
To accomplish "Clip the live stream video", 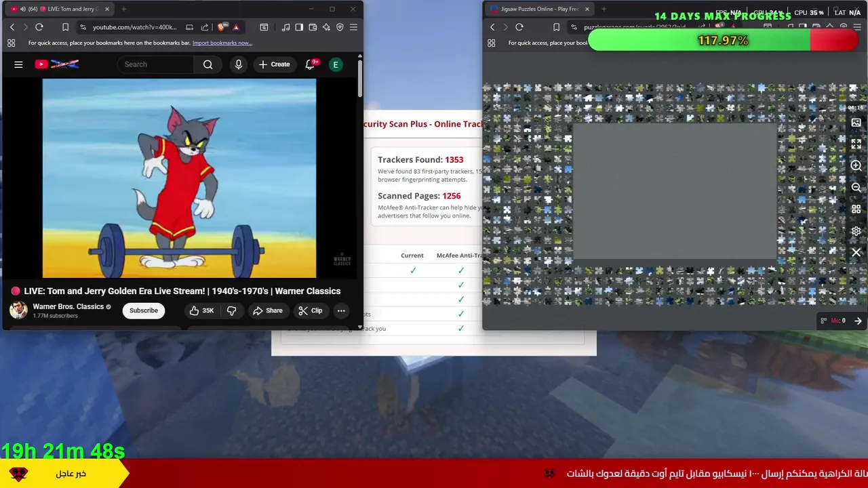I will (x=311, y=310).
